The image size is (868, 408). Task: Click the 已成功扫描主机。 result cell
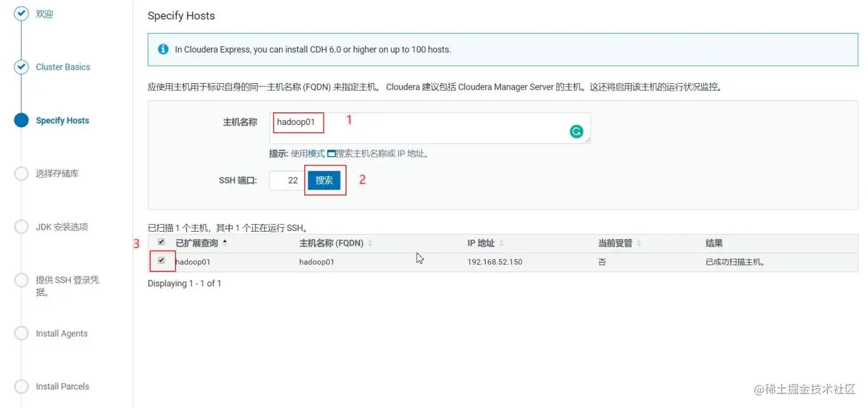[735, 262]
